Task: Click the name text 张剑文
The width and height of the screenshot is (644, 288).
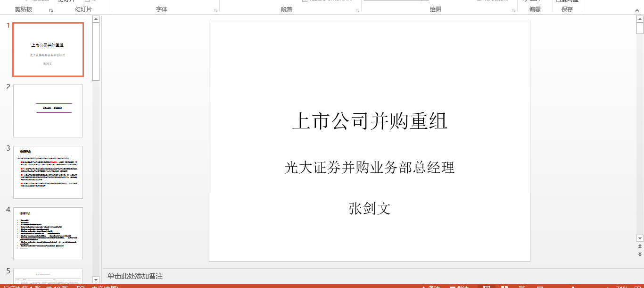Action: pyautogui.click(x=370, y=208)
